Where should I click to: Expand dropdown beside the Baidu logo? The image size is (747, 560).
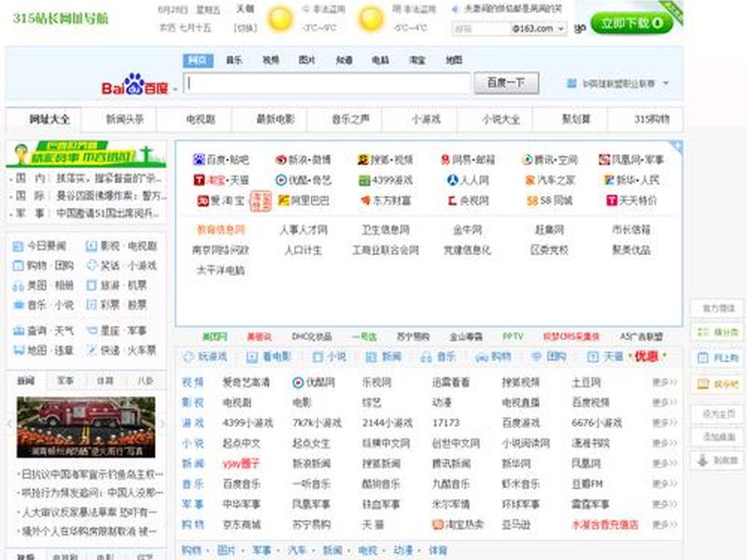[175, 89]
